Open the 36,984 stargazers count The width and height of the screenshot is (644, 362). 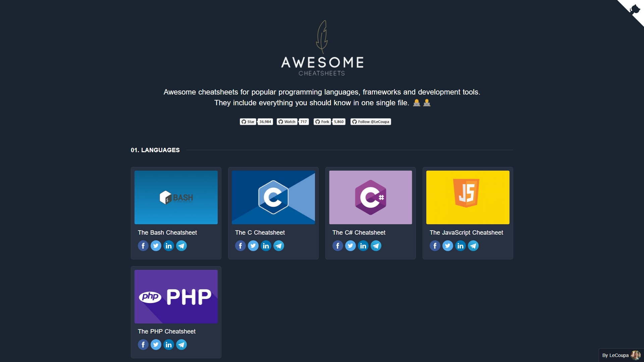(x=265, y=122)
